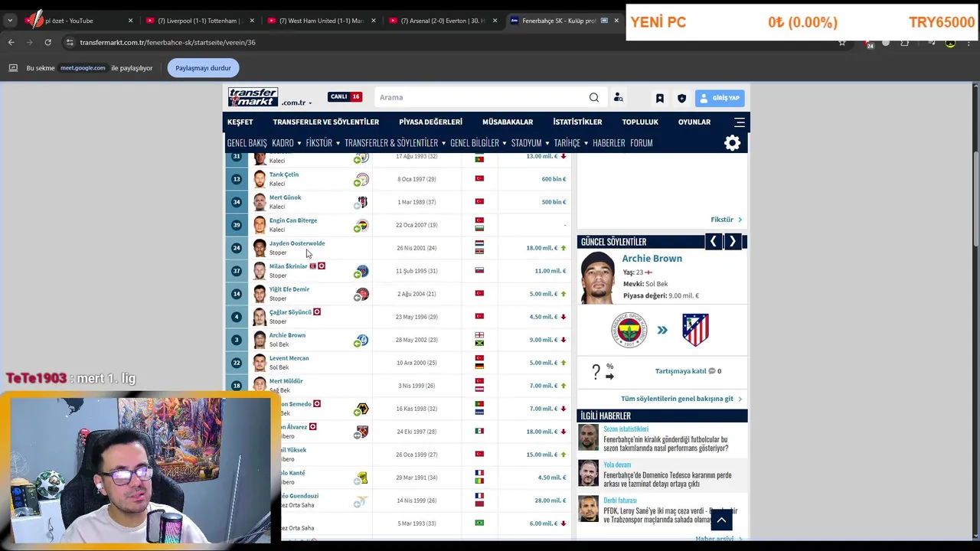Click Çağlar Söyüncü's injury icon
This screenshot has height=551, width=980.
tap(316, 312)
